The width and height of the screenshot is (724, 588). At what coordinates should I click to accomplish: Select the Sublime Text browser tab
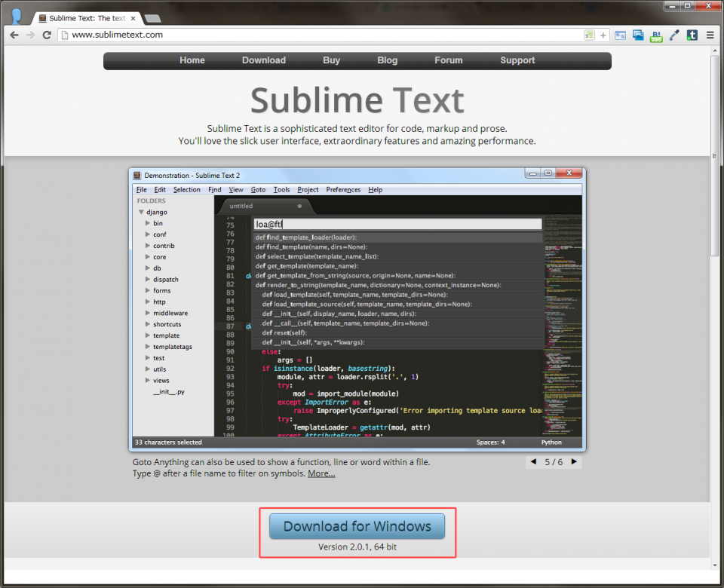pyautogui.click(x=87, y=18)
